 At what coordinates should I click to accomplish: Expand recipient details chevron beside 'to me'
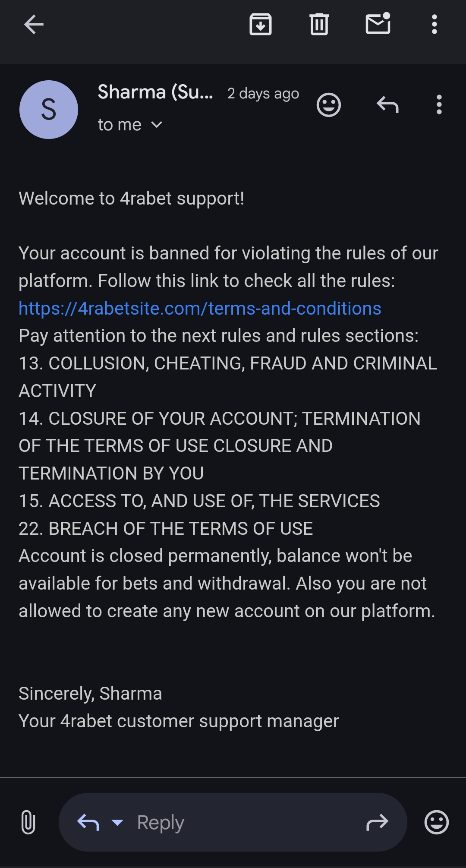tap(157, 125)
